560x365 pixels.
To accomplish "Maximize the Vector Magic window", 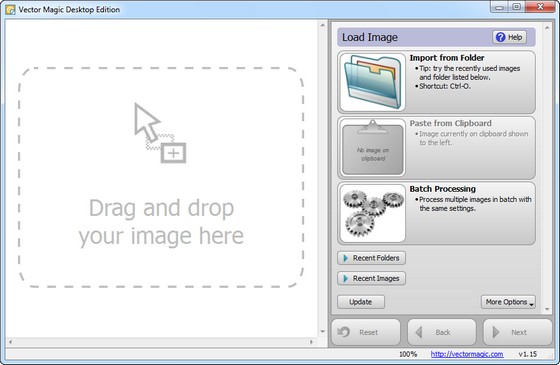I will (516, 7).
